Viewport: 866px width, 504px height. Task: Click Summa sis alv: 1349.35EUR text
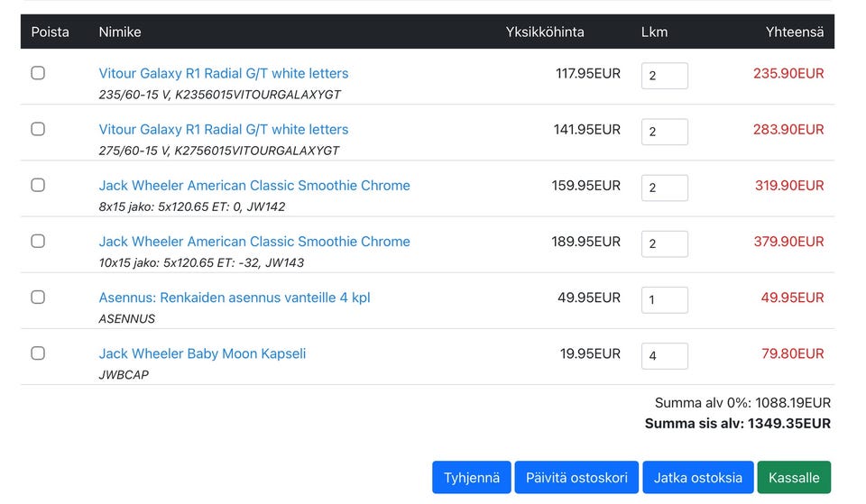click(x=738, y=424)
